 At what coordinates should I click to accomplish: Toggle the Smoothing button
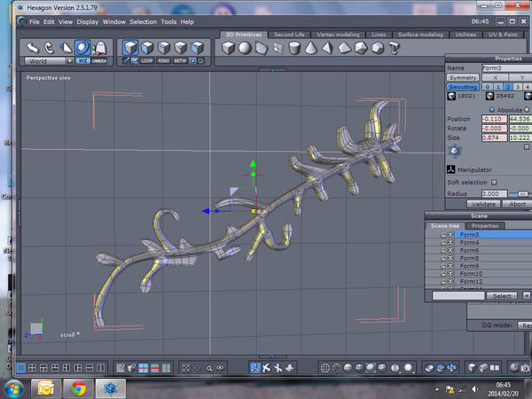tap(463, 88)
